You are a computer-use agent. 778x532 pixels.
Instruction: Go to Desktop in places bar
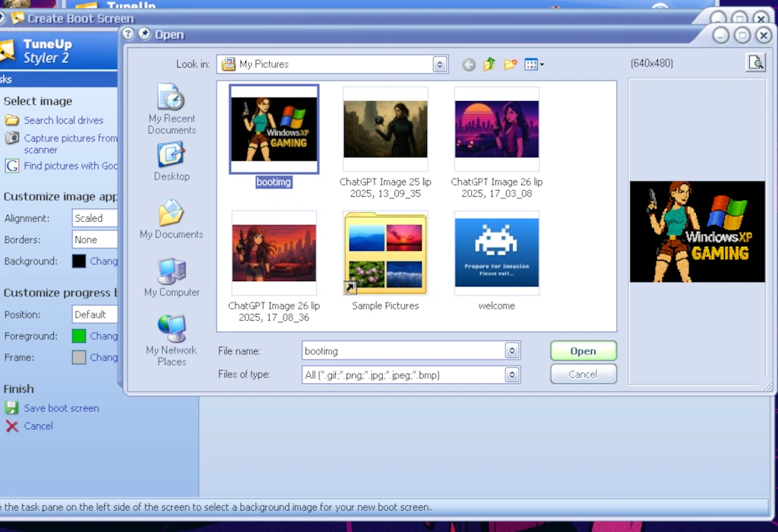coord(171,162)
